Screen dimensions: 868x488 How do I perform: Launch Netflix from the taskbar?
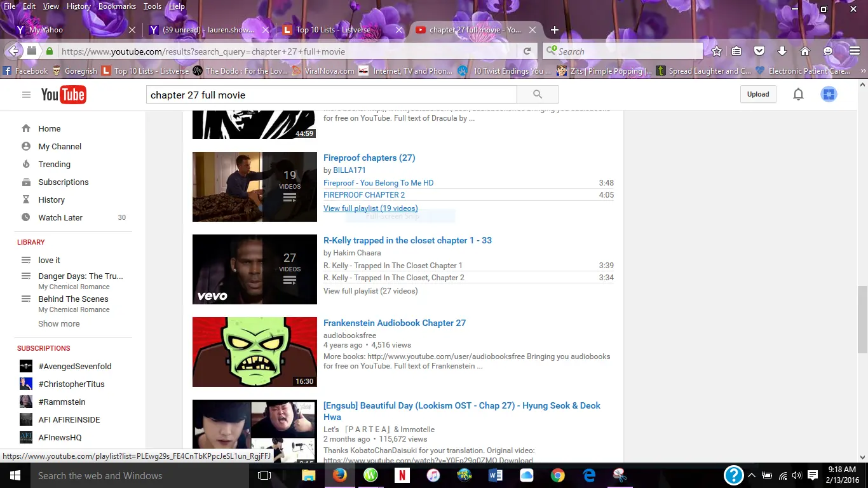pos(402,475)
